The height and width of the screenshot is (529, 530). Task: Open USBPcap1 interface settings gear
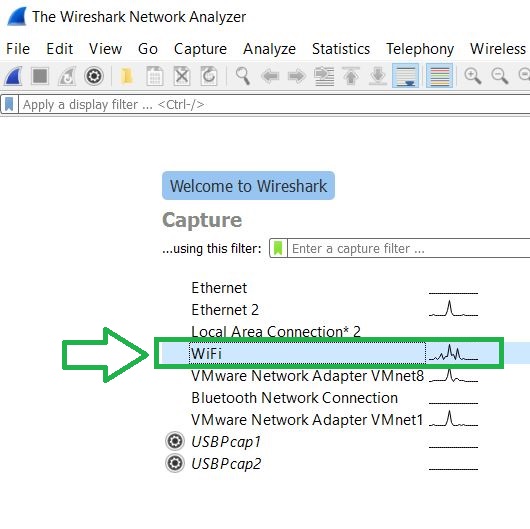point(175,441)
